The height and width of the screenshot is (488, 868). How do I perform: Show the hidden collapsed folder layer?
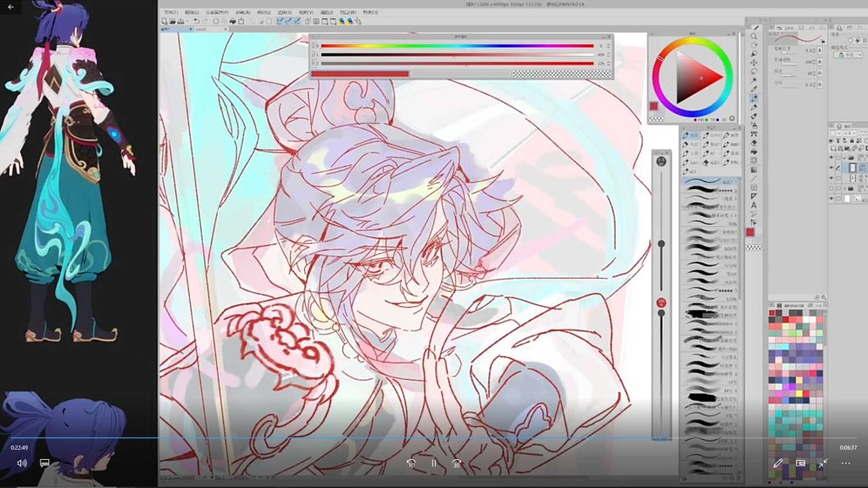click(x=831, y=188)
